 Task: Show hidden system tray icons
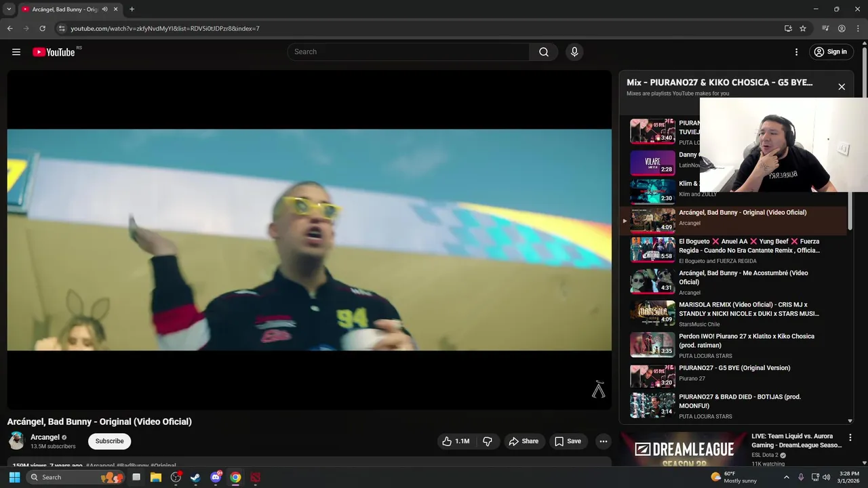pyautogui.click(x=787, y=477)
